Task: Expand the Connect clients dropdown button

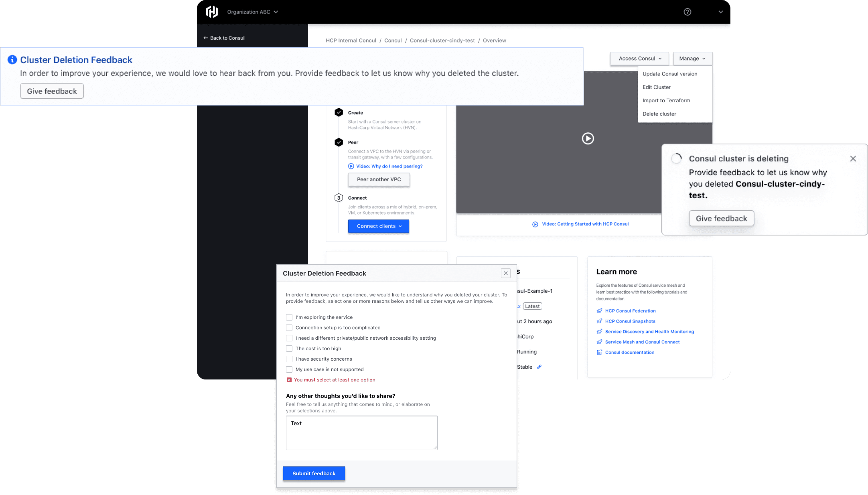Action: pyautogui.click(x=378, y=226)
